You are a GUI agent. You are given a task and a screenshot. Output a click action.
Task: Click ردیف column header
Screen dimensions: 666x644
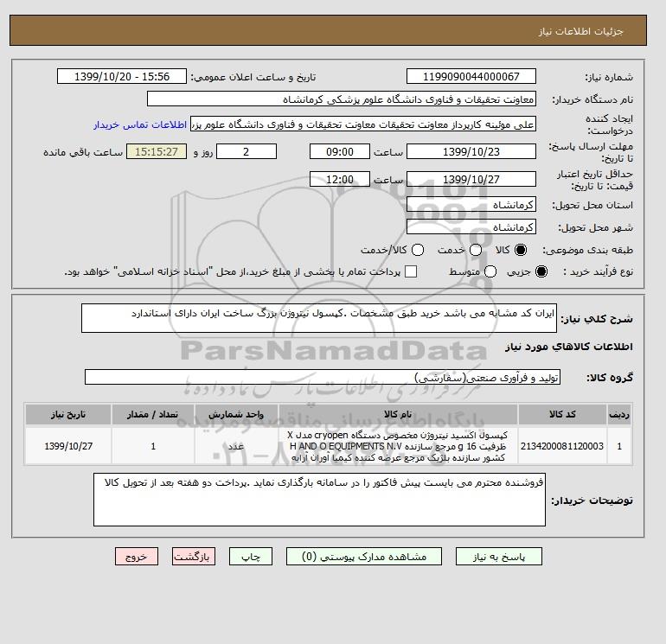pyautogui.click(x=619, y=414)
